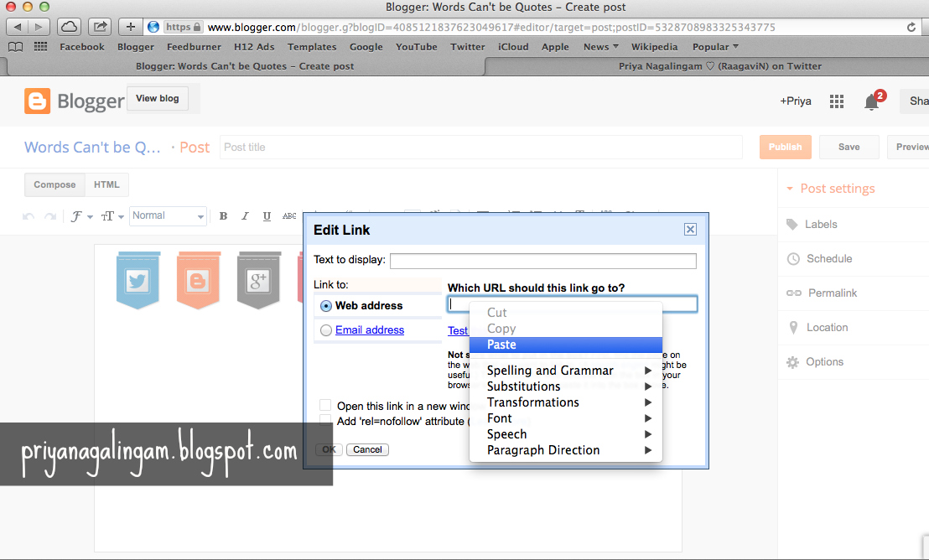This screenshot has height=560, width=929.
Task: Click the Undo arrow in editor toolbar
Action: [29, 216]
